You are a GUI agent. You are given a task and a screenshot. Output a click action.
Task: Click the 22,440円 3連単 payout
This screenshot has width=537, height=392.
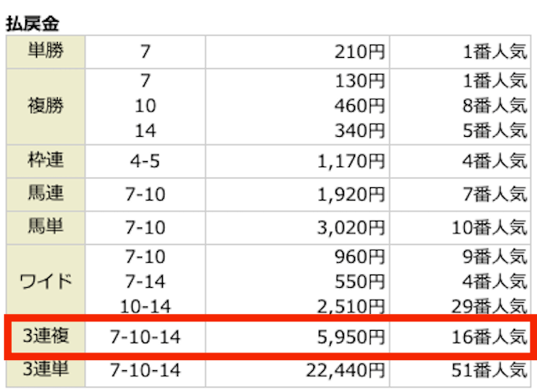coord(346,371)
